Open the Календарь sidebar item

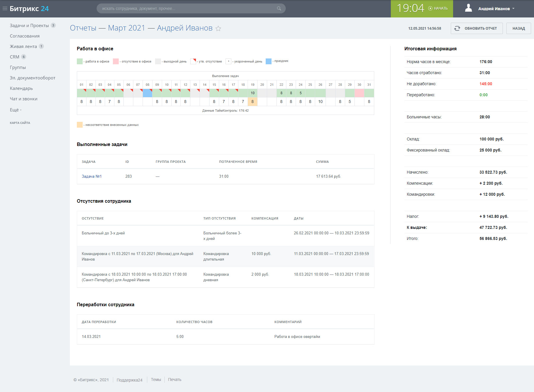tap(21, 88)
